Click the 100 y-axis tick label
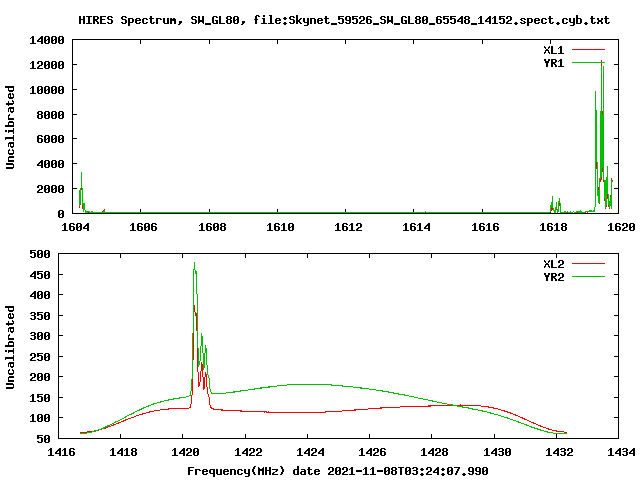Screen dimensions: 640x480 pos(40,418)
